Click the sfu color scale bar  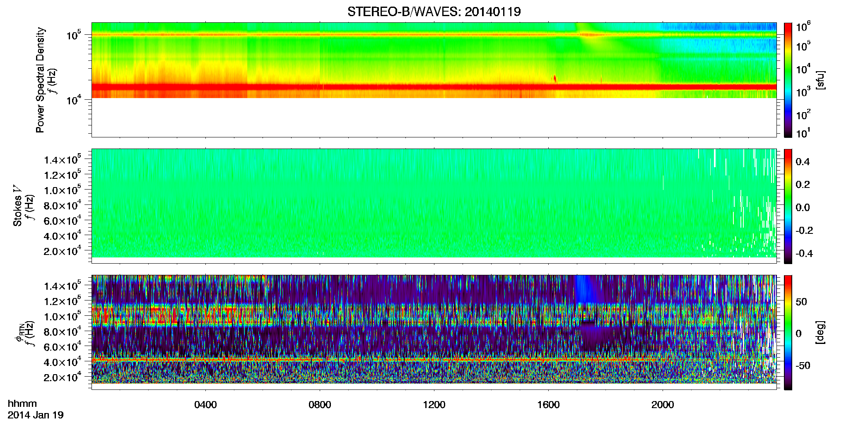[x=788, y=80]
